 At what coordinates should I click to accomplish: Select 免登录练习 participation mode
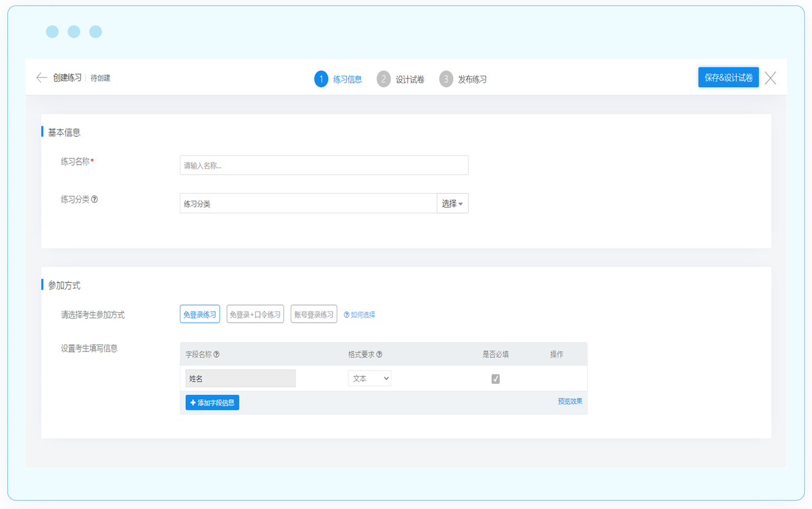[200, 314]
